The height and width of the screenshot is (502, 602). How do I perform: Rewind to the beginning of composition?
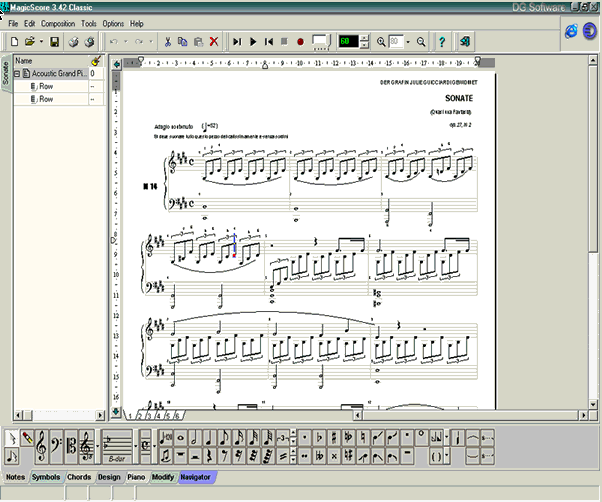tap(269, 41)
